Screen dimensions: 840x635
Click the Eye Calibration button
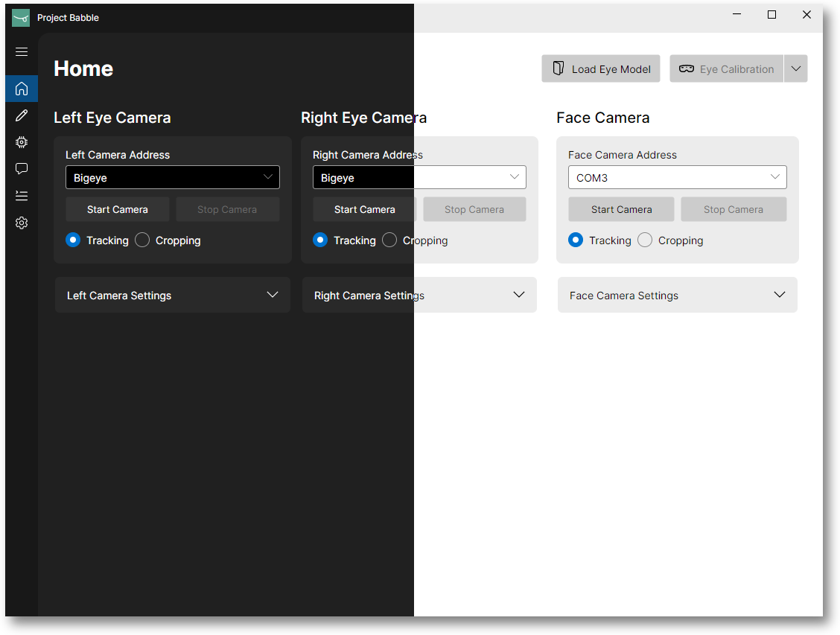coord(726,68)
